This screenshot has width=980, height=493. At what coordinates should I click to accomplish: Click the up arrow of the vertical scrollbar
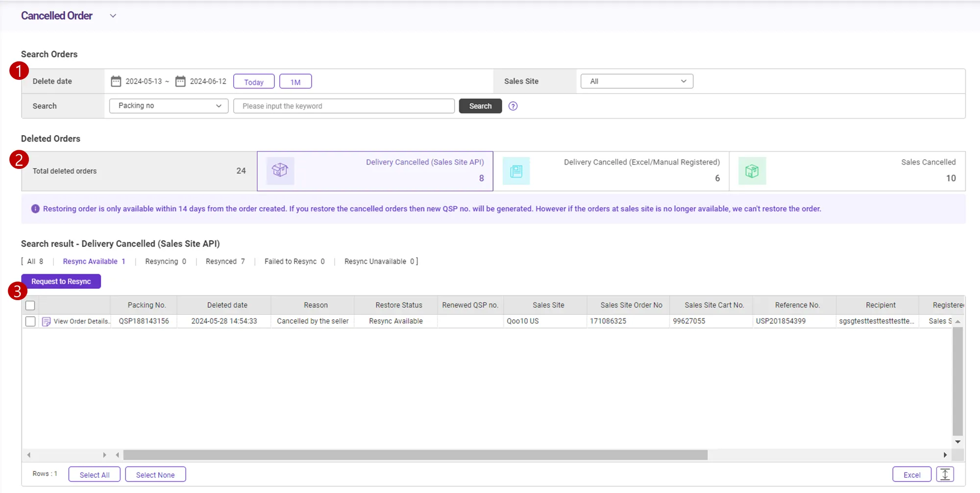click(x=958, y=322)
